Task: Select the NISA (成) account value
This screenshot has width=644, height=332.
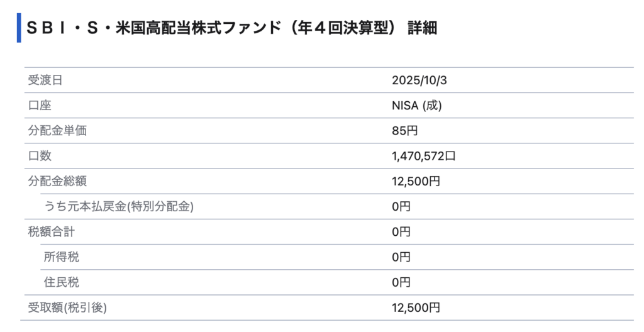Action: (416, 105)
